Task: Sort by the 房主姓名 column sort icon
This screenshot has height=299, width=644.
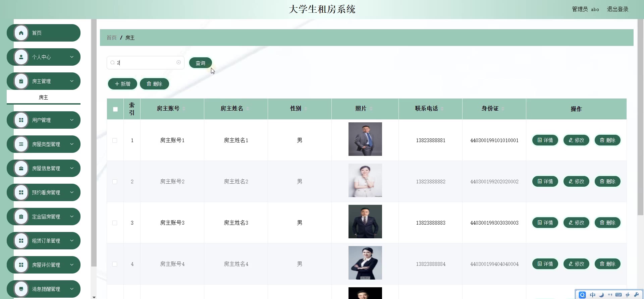Action: [x=248, y=109]
